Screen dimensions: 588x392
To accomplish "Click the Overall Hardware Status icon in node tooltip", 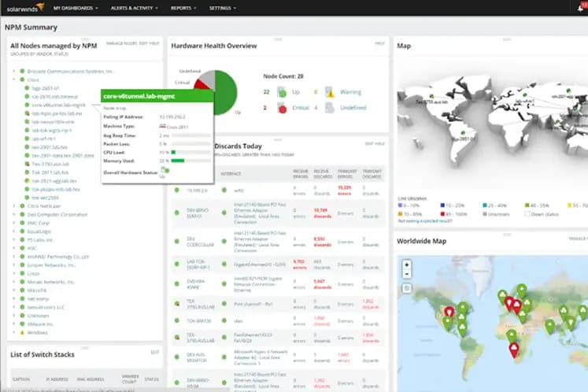I will pos(165,170).
